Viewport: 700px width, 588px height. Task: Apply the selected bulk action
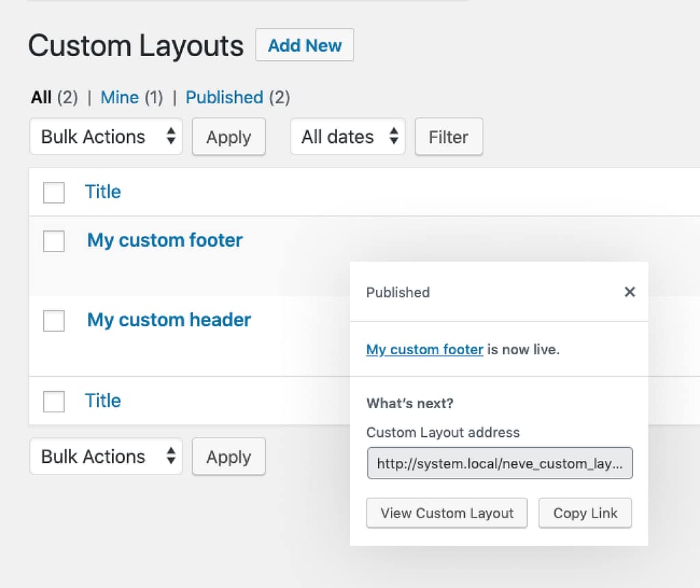(228, 137)
